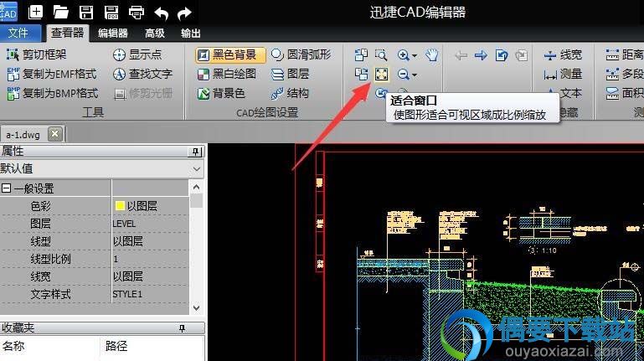Click the New file icon in title bar
Screen dimensions: 644x361
36,12
